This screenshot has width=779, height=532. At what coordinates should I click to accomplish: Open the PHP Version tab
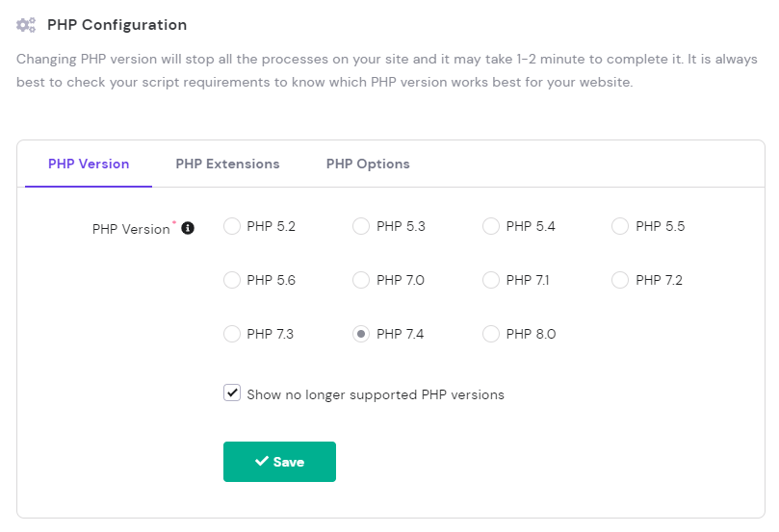pos(89,165)
